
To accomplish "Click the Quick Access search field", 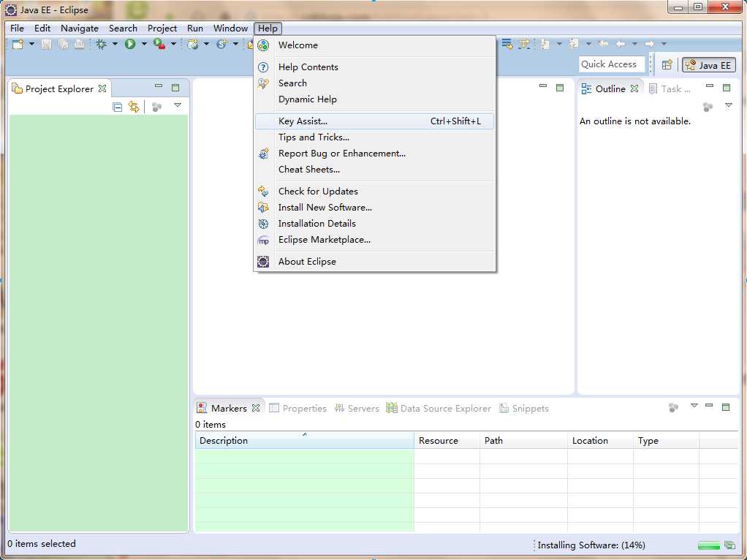I will tap(612, 64).
